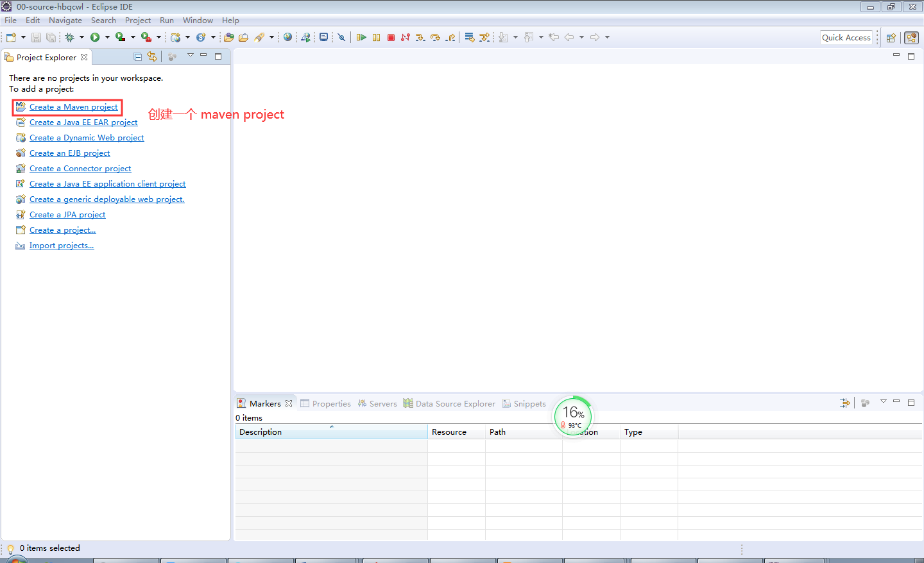Click the Step Over icon
924x563 pixels.
click(435, 37)
